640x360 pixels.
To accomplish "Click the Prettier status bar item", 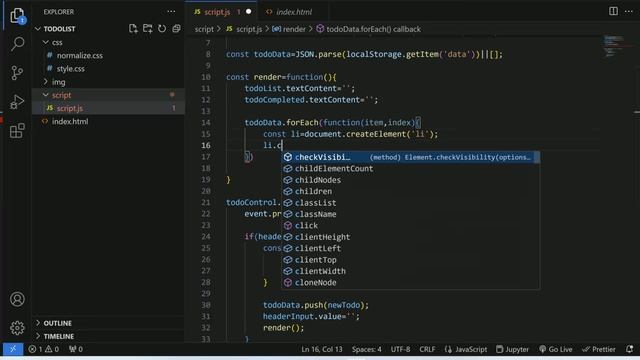I will click(599, 349).
